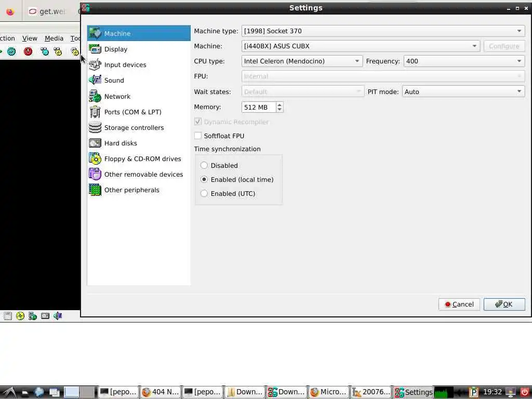532x399 pixels.
Task: Click the hard disk status bar icon
Action: [x=45, y=316]
